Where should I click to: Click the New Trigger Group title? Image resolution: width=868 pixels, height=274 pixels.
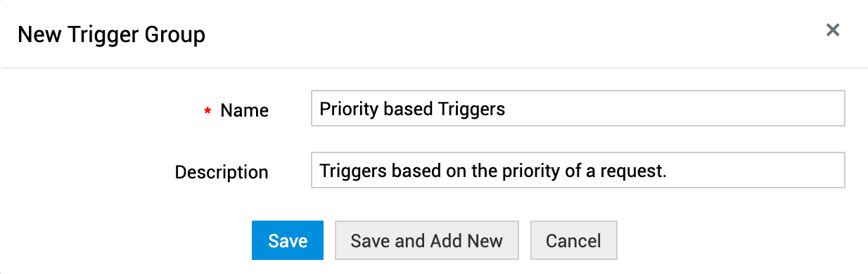111,34
